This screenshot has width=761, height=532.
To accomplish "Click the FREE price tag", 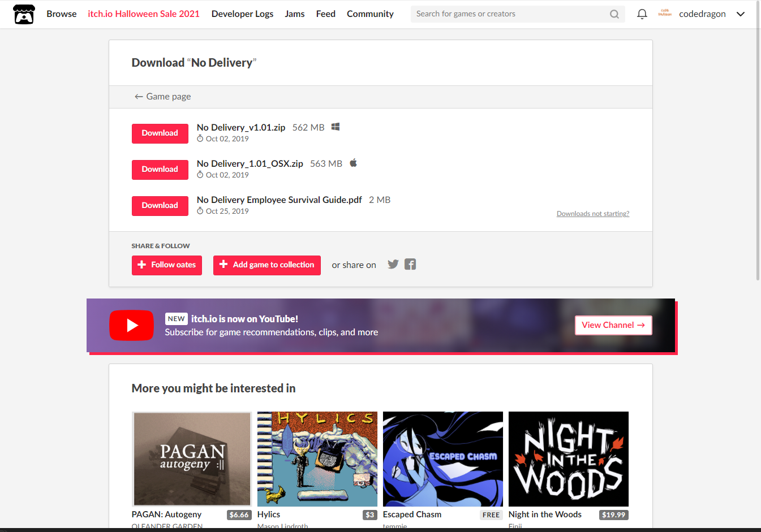I will 491,515.
